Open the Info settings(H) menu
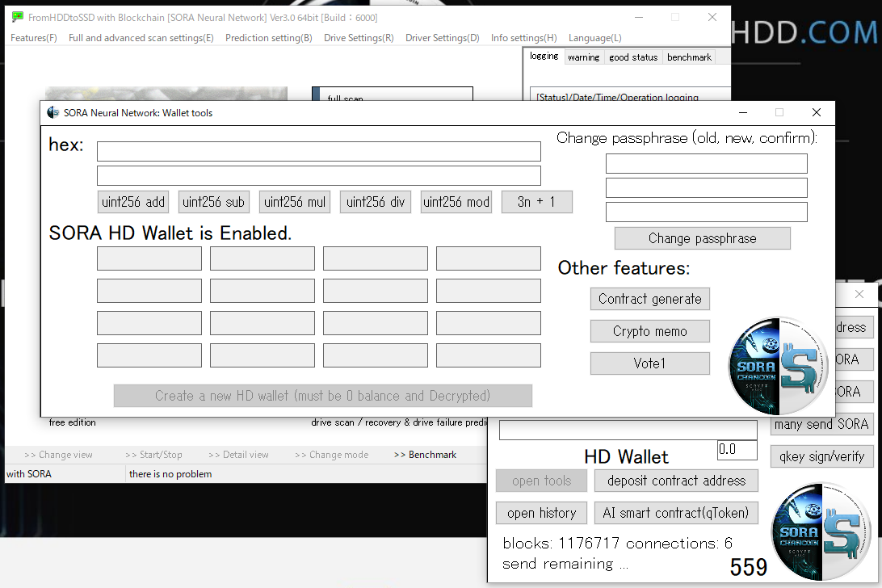 click(523, 38)
